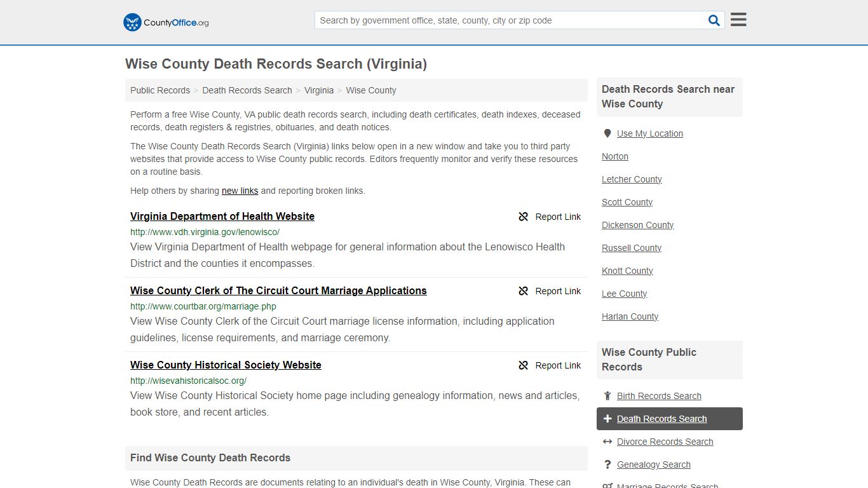Select highlighted Death Records Search sidebar item
The image size is (868, 488).
(670, 419)
